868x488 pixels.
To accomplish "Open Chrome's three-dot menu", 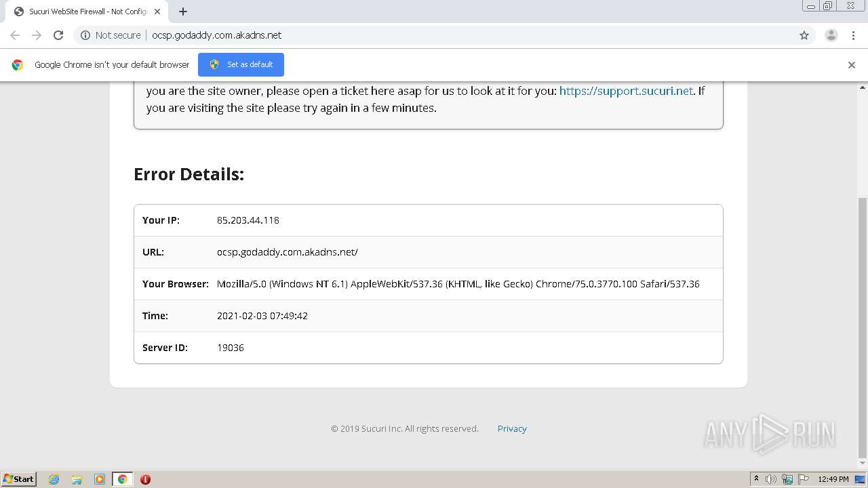I will [853, 35].
